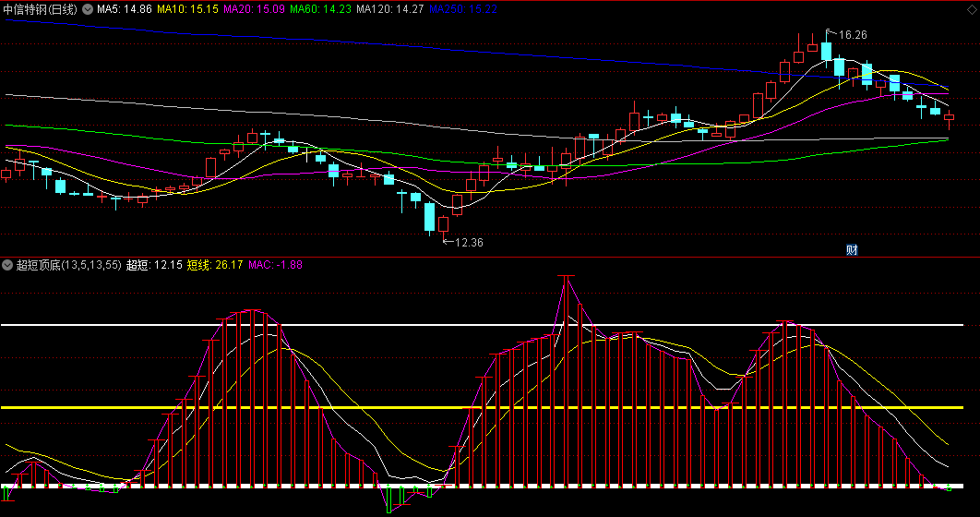Click the 超短: 12.15 value
Screen dimensions: 980x517
click(x=154, y=265)
